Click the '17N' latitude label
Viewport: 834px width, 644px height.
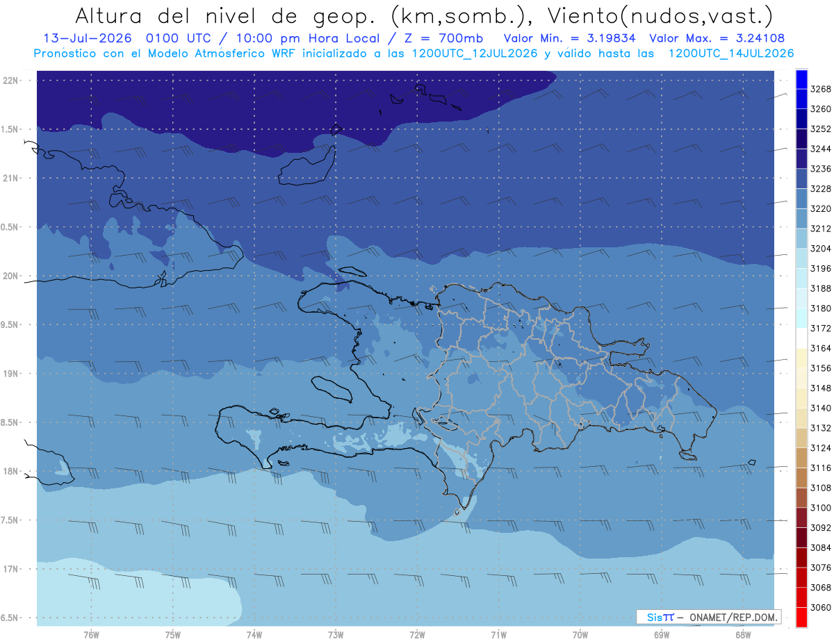click(10, 569)
